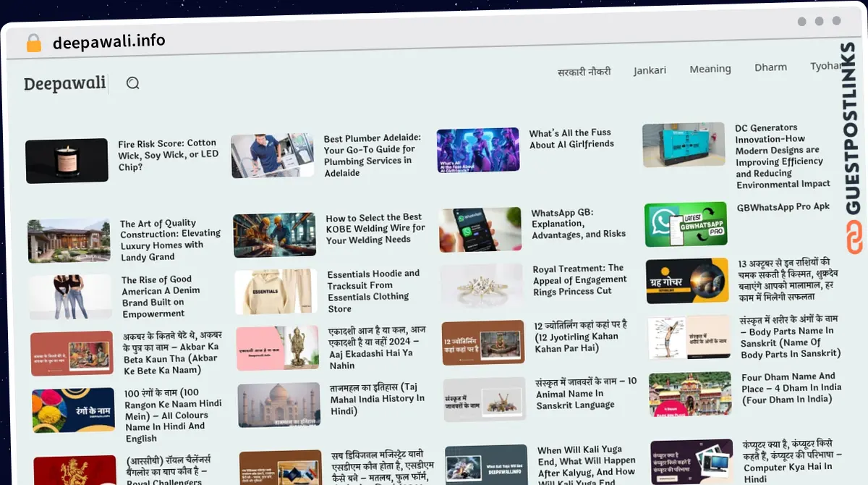The width and height of the screenshot is (868, 485).
Task: Click the padlock icon in address bar
Action: click(x=34, y=43)
